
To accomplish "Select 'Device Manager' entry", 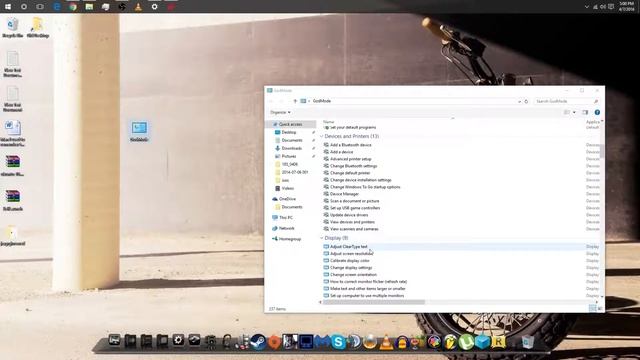I will point(344,194).
